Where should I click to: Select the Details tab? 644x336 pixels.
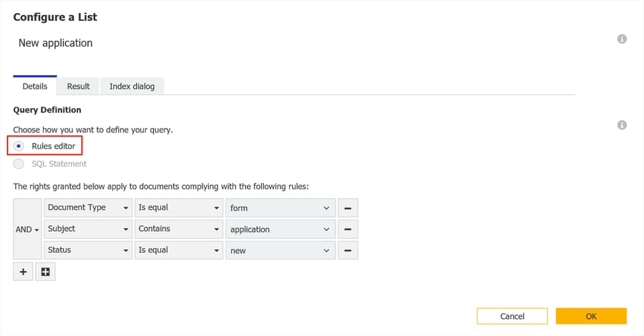34,87
